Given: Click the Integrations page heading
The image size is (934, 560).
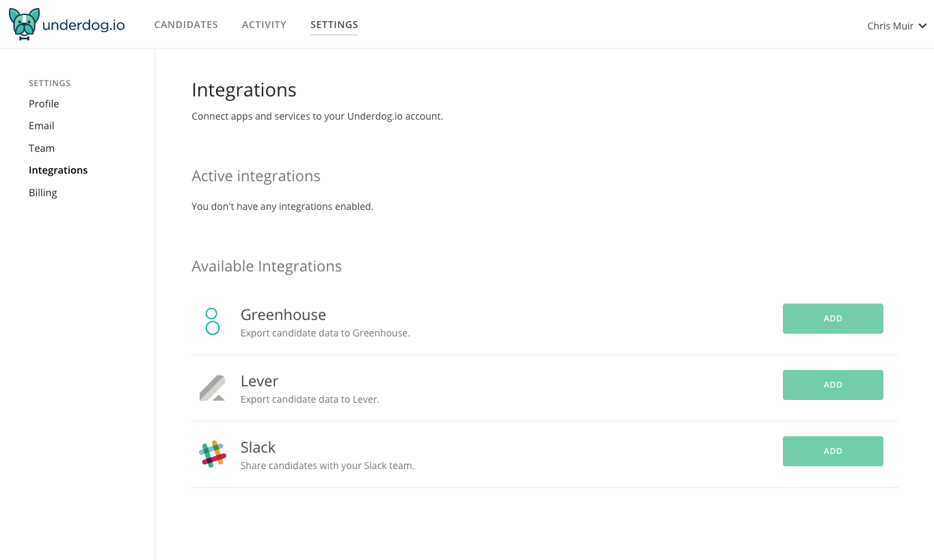Looking at the screenshot, I should pyautogui.click(x=244, y=90).
